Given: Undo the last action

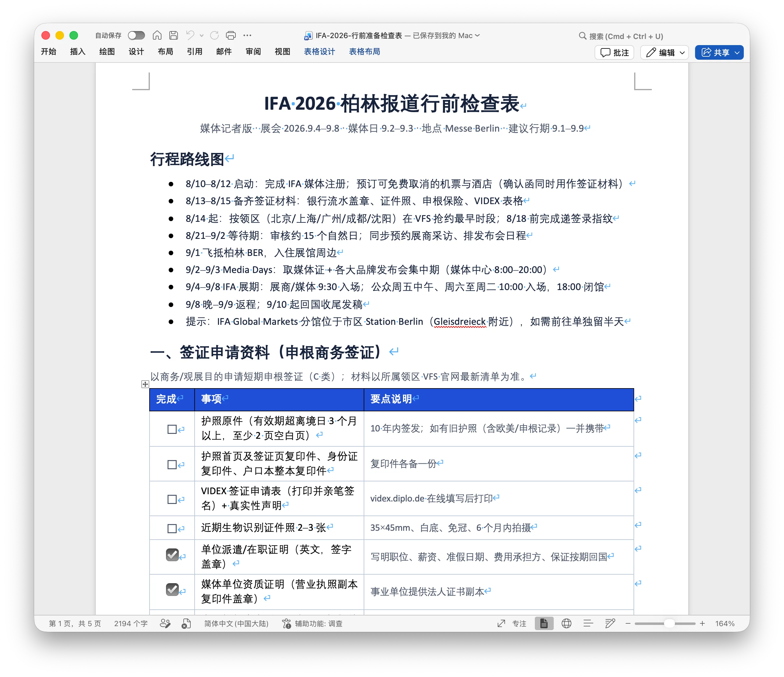Looking at the screenshot, I should pyautogui.click(x=190, y=35).
